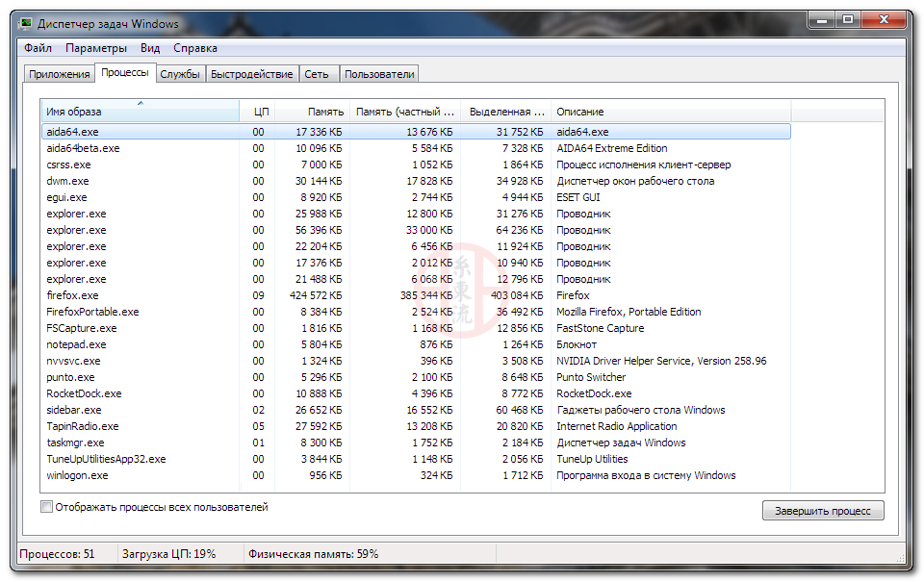Open the Параметры menu
This screenshot has width=924, height=582.
(95, 48)
